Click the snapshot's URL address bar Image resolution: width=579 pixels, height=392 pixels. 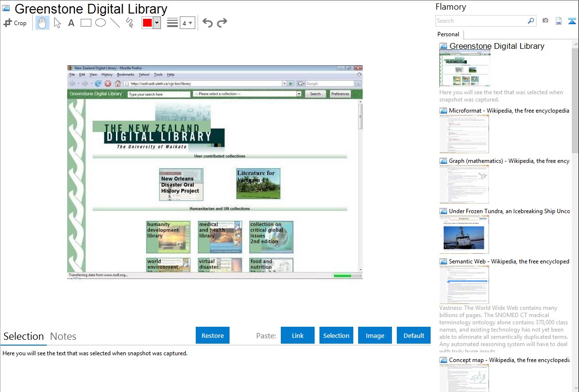tap(205, 84)
